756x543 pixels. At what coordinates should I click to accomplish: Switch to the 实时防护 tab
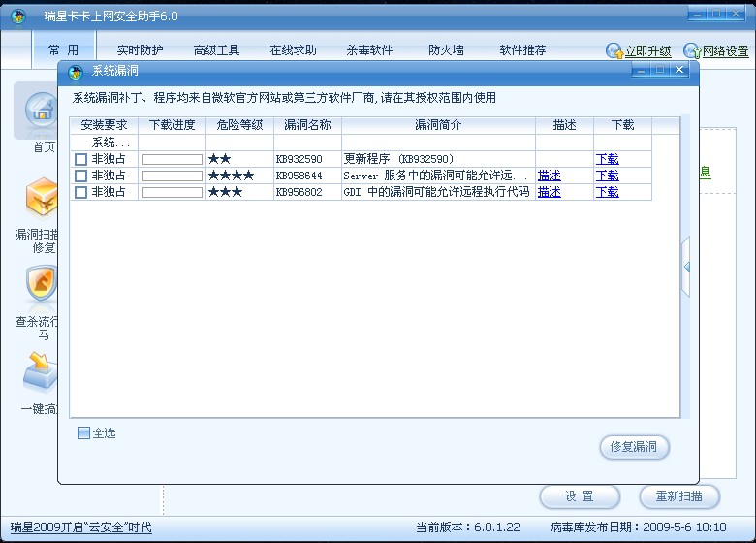(140, 50)
